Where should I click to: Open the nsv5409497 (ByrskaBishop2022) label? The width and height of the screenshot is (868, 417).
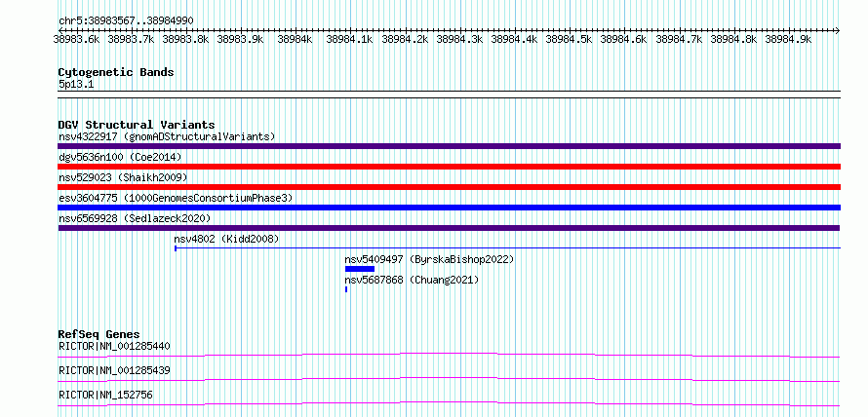(429, 259)
